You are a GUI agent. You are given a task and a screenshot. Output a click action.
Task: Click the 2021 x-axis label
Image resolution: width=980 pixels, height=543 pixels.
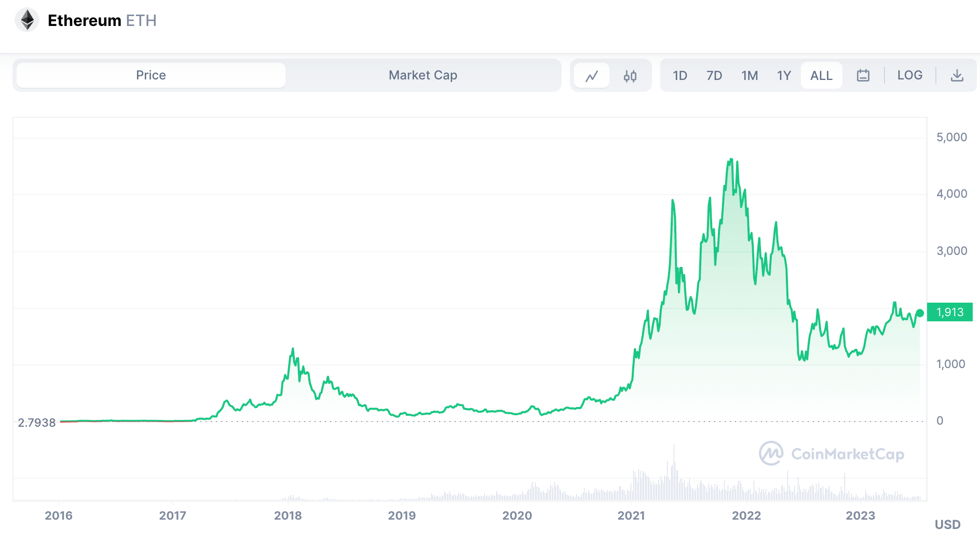(631, 515)
